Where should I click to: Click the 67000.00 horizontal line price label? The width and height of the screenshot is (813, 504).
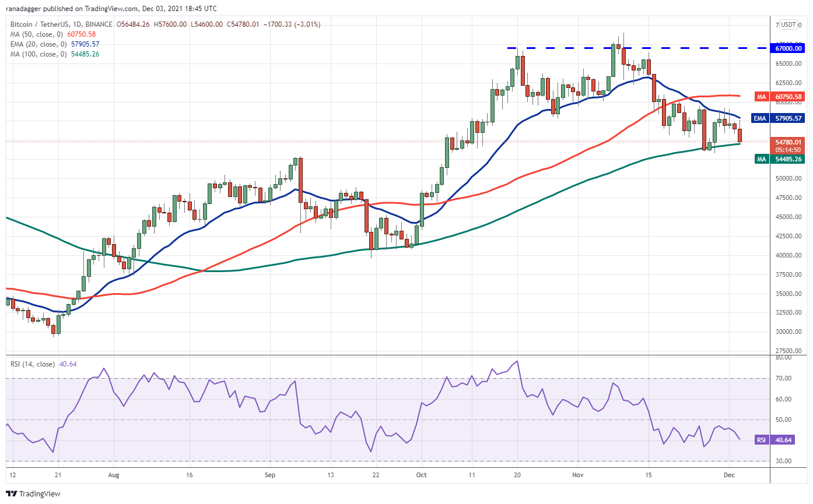[x=789, y=48]
